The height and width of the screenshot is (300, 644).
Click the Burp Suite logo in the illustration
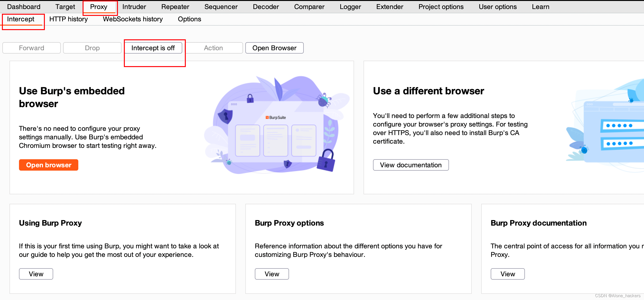point(276,117)
